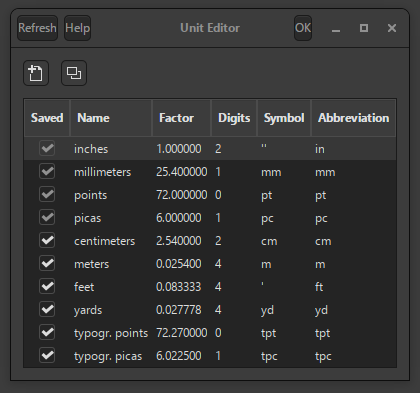Click factor value 6.000000

[x=179, y=218]
